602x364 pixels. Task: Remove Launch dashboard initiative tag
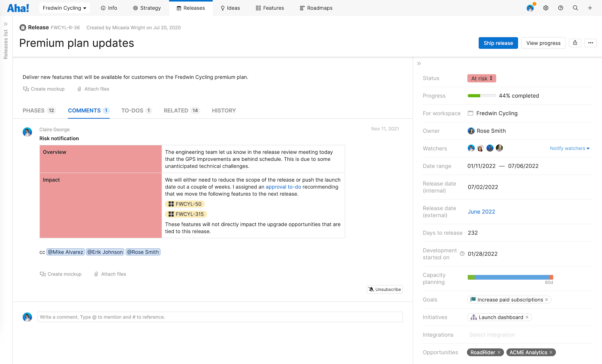[x=527, y=317]
